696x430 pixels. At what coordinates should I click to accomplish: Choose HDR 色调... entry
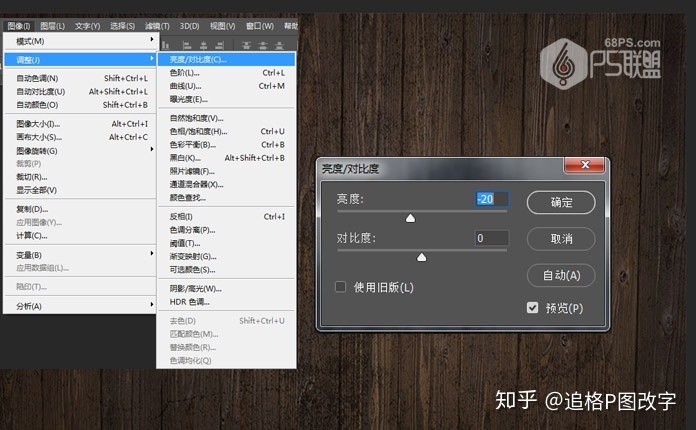(x=226, y=302)
